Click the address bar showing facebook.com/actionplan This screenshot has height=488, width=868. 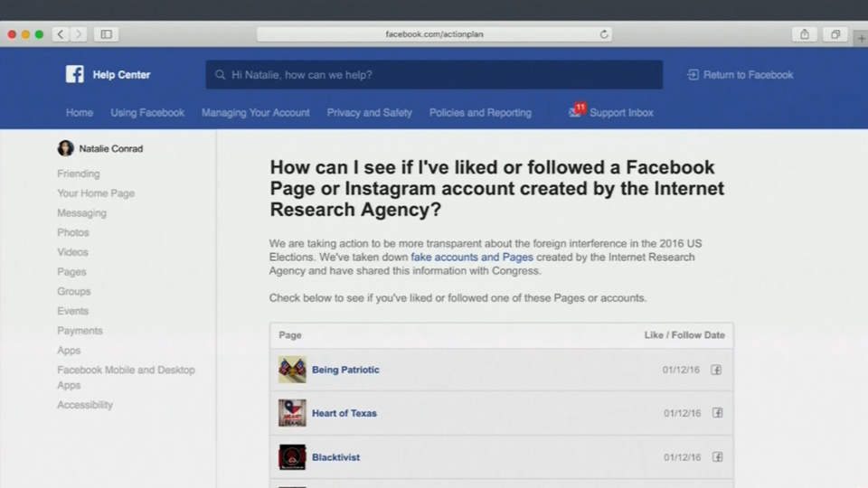pos(434,34)
